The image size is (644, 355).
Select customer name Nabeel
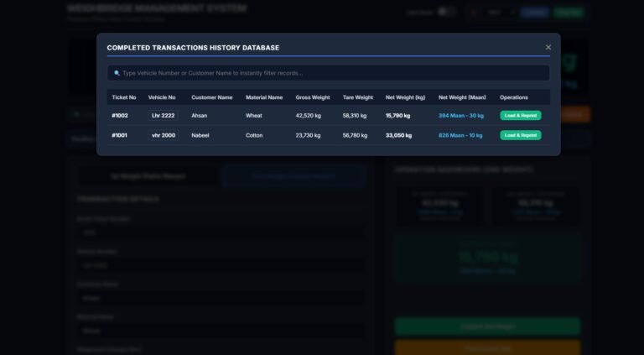200,135
